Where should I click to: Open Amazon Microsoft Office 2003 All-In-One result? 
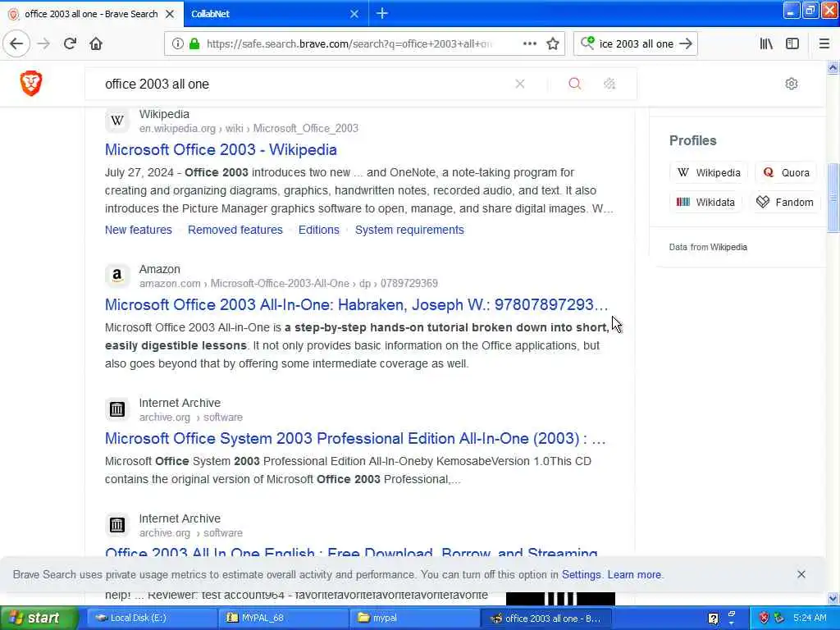coord(357,305)
